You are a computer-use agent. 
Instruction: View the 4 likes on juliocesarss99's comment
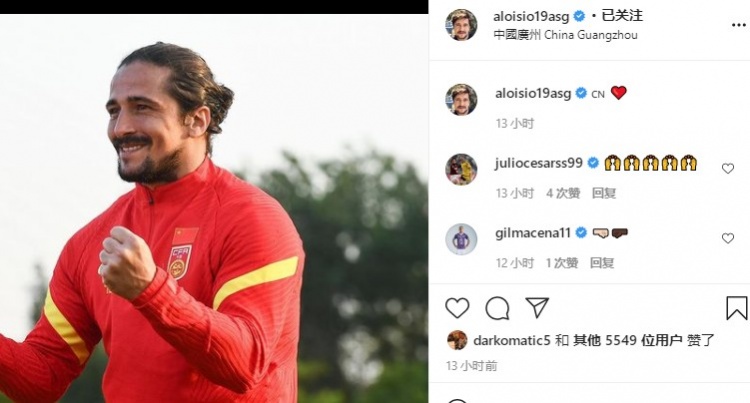pyautogui.click(x=563, y=193)
